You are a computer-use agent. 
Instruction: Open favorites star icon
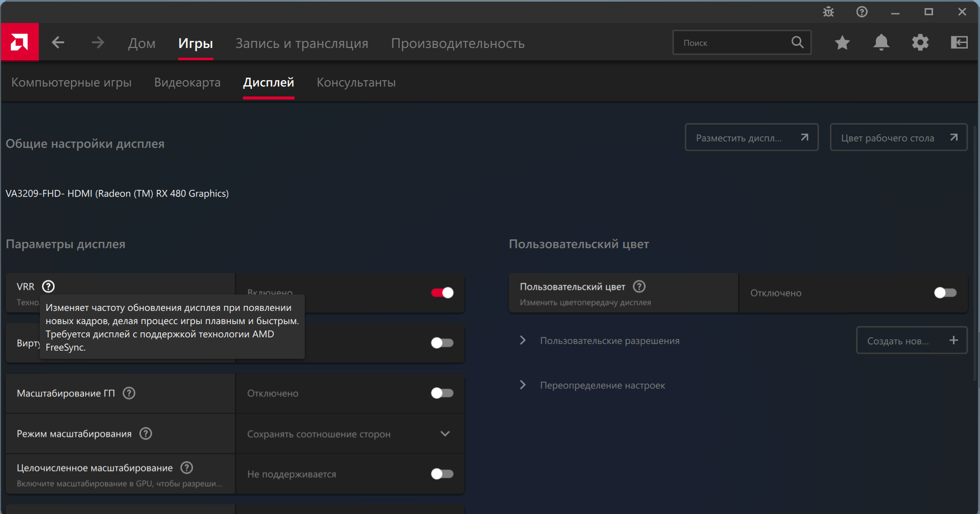842,42
